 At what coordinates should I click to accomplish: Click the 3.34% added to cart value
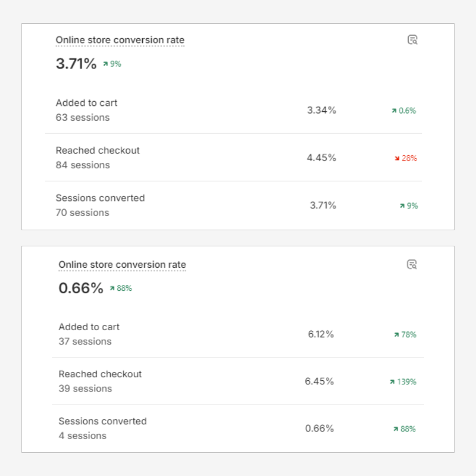click(x=321, y=110)
